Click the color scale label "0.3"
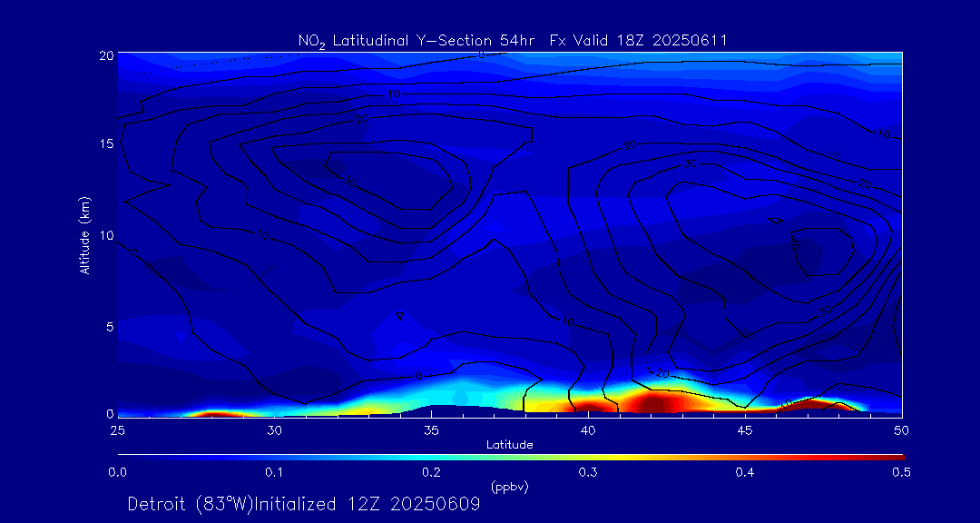The image size is (980, 523). (x=588, y=473)
